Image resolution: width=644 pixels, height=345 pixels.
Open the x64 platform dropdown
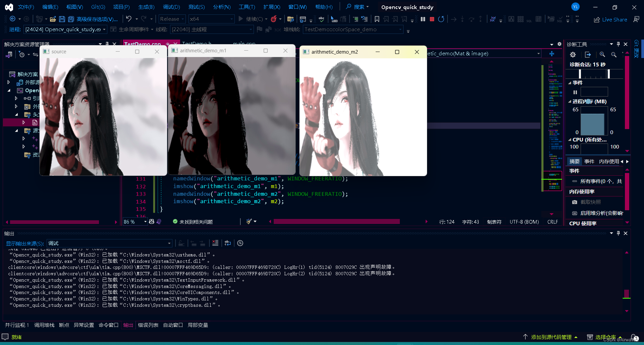[211, 19]
